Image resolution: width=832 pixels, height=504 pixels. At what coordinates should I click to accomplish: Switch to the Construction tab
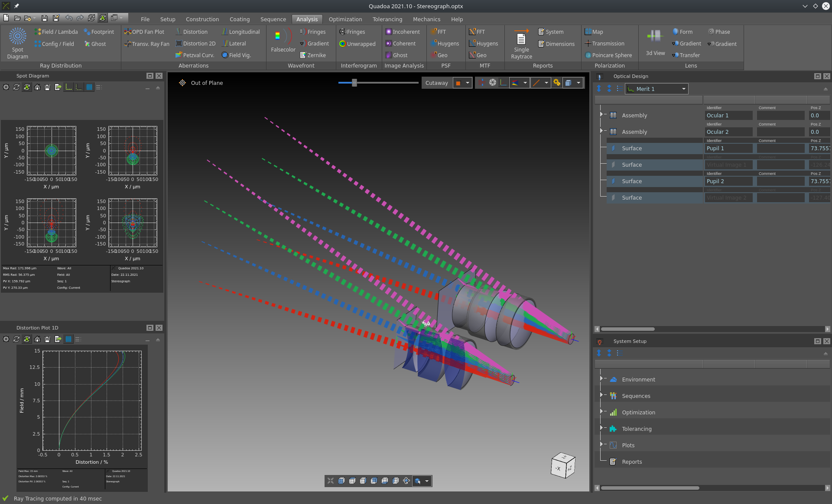tap(202, 19)
